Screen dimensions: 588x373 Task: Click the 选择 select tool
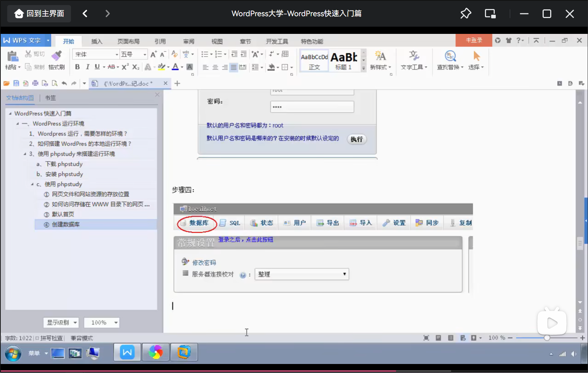(x=476, y=61)
